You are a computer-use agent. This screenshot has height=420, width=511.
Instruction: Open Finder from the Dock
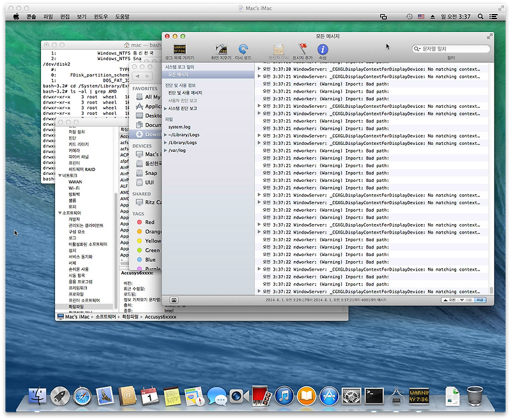[x=38, y=396]
